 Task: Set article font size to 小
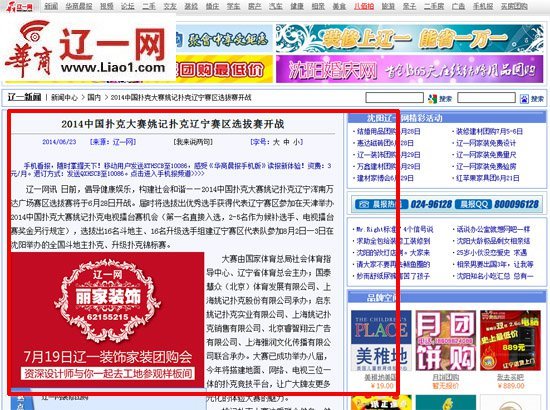[x=296, y=142]
